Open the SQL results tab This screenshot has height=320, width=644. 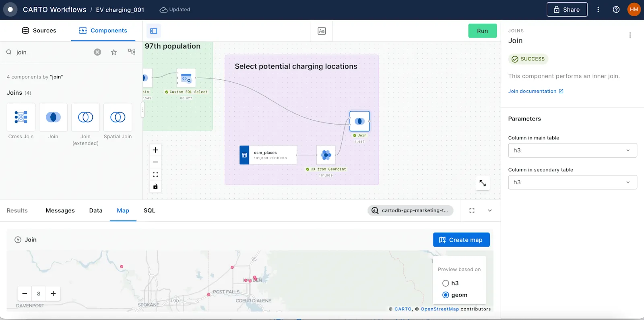coord(149,210)
